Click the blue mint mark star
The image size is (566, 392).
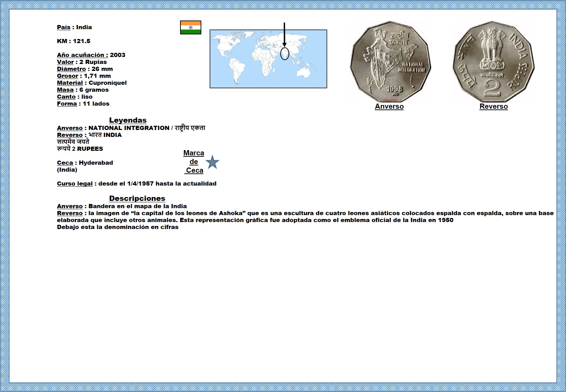point(212,162)
